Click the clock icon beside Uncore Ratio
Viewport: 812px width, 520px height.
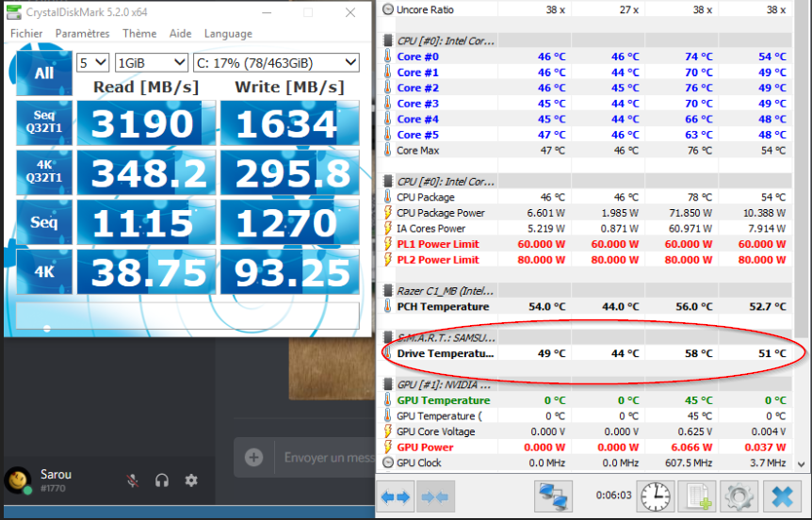click(387, 9)
